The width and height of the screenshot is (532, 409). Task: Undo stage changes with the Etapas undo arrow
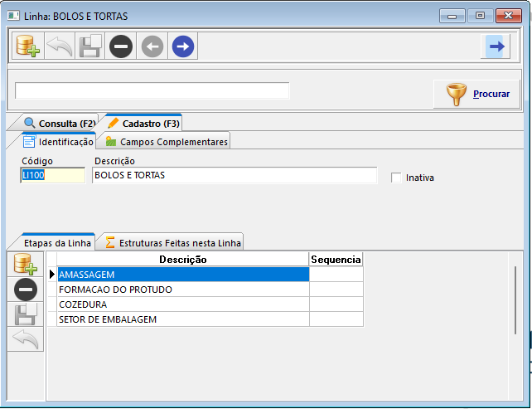[26, 339]
